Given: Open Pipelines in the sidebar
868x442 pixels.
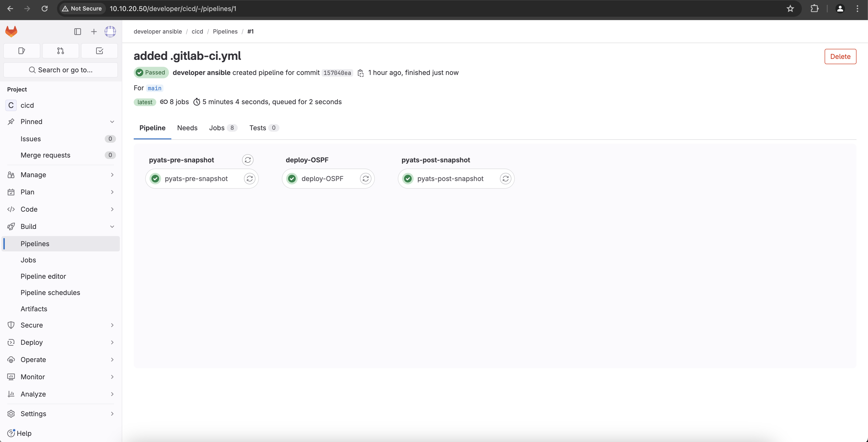Looking at the screenshot, I should coord(61,244).
